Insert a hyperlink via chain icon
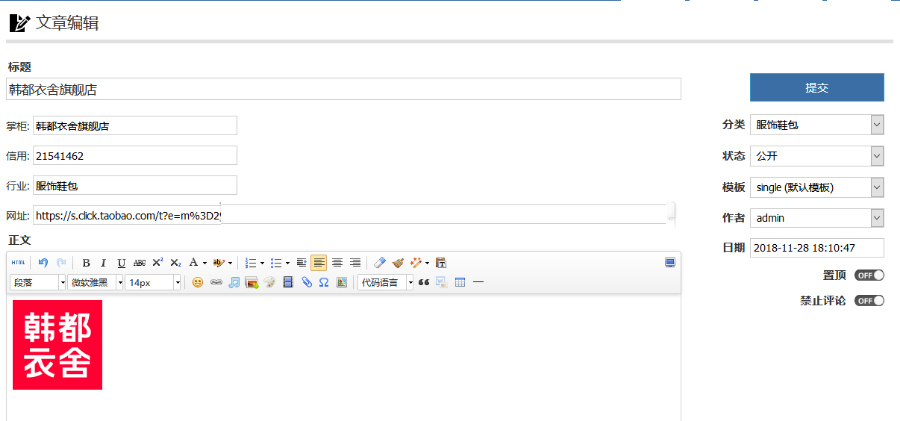 216,283
